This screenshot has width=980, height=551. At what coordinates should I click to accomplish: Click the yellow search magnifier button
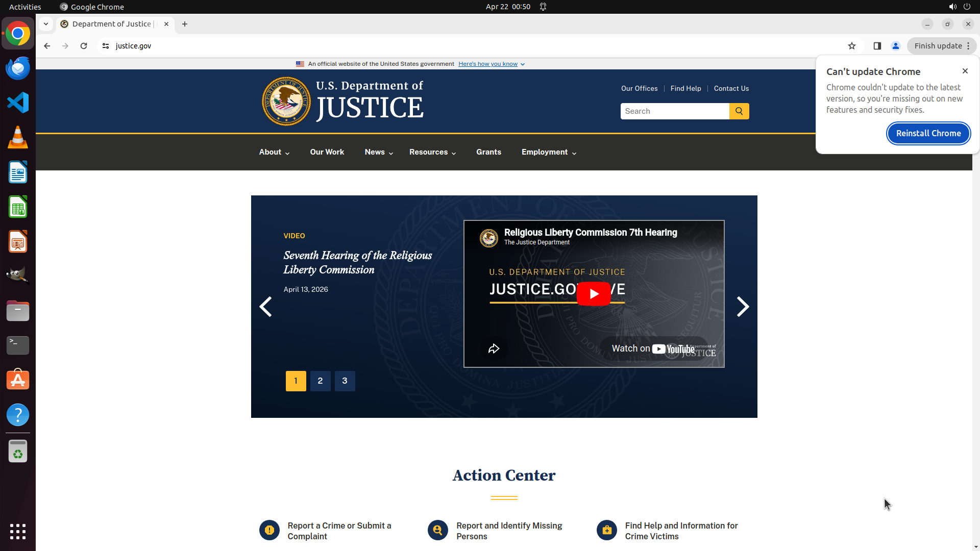point(739,111)
